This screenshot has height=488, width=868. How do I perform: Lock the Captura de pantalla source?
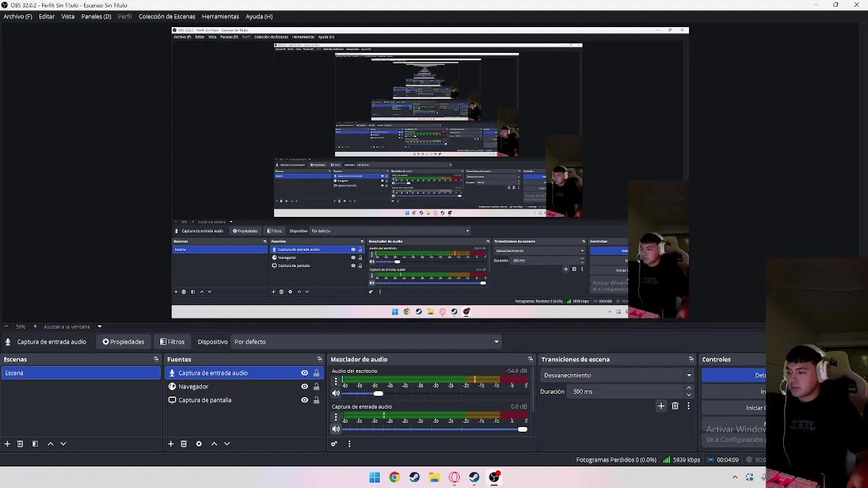coord(316,400)
